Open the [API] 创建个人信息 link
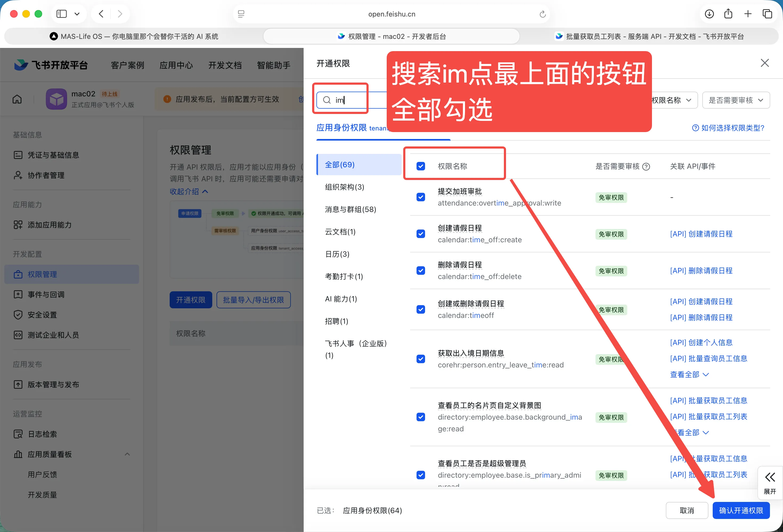The height and width of the screenshot is (532, 783). tap(701, 342)
